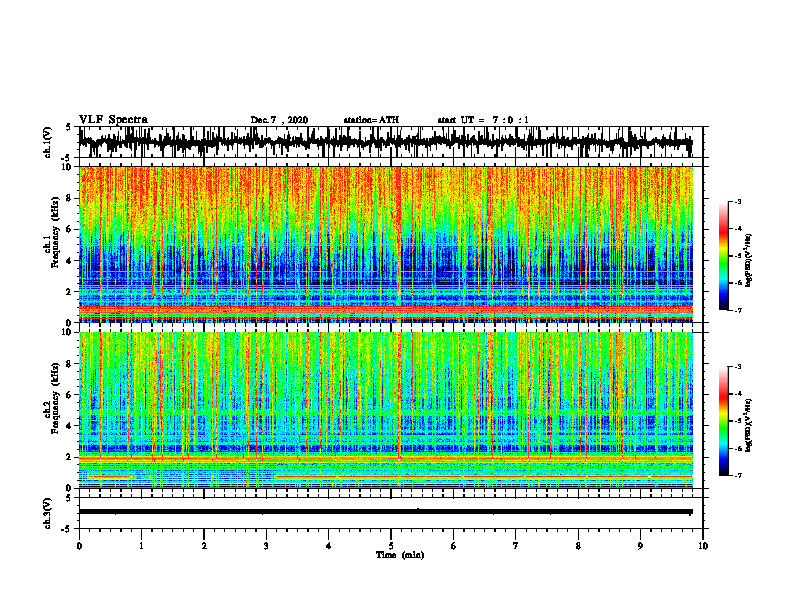792x612 pixels.
Task: Click the ch.1(V) axis label
Action: tap(48, 142)
